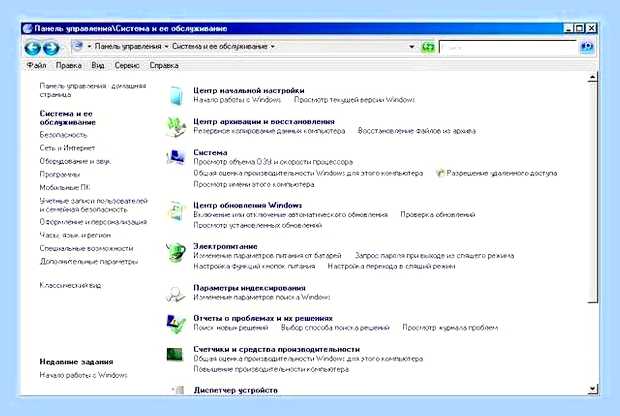Click Просмотр текущей версии Windows link
Image resolution: width=620 pixels, height=416 pixels.
click(x=355, y=100)
